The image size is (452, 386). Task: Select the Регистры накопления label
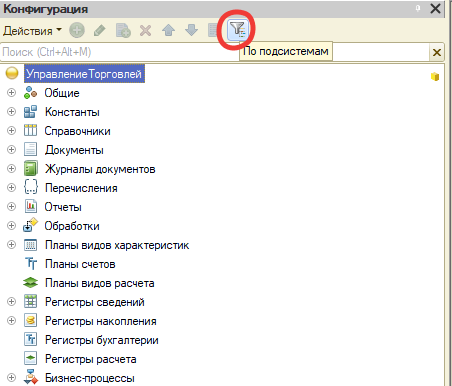[x=101, y=321]
